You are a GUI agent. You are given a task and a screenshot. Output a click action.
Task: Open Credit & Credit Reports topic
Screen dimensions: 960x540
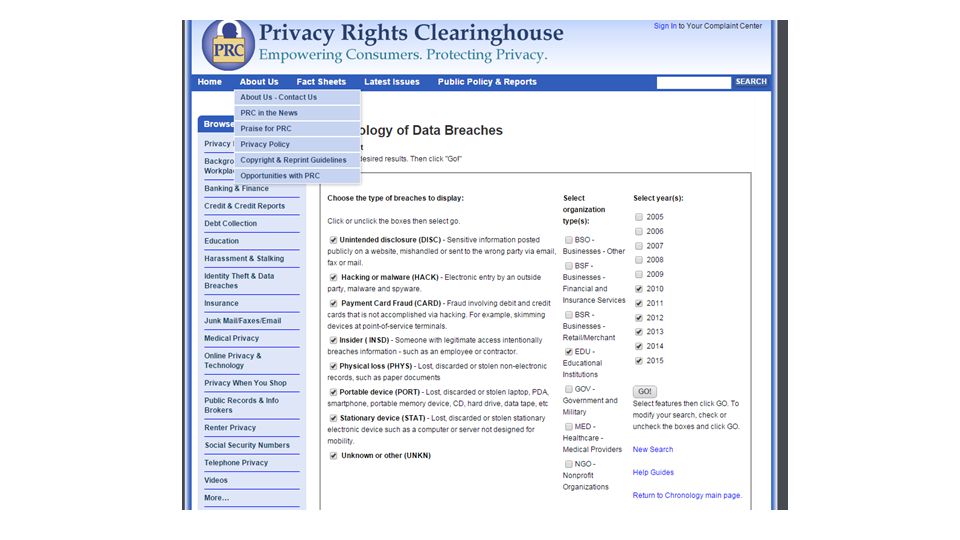click(x=244, y=206)
